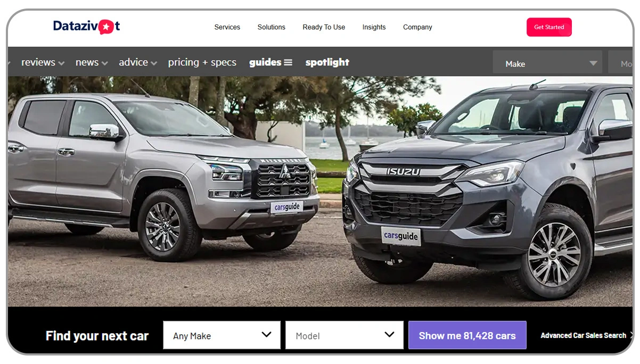
Task: Click the Isuzu badge on the grille
Action: click(x=403, y=171)
